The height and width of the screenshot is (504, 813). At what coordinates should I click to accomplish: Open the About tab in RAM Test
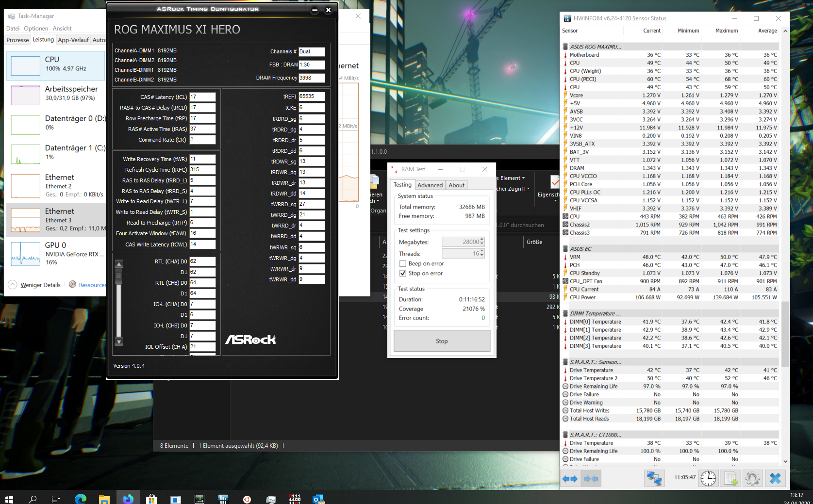click(x=456, y=185)
